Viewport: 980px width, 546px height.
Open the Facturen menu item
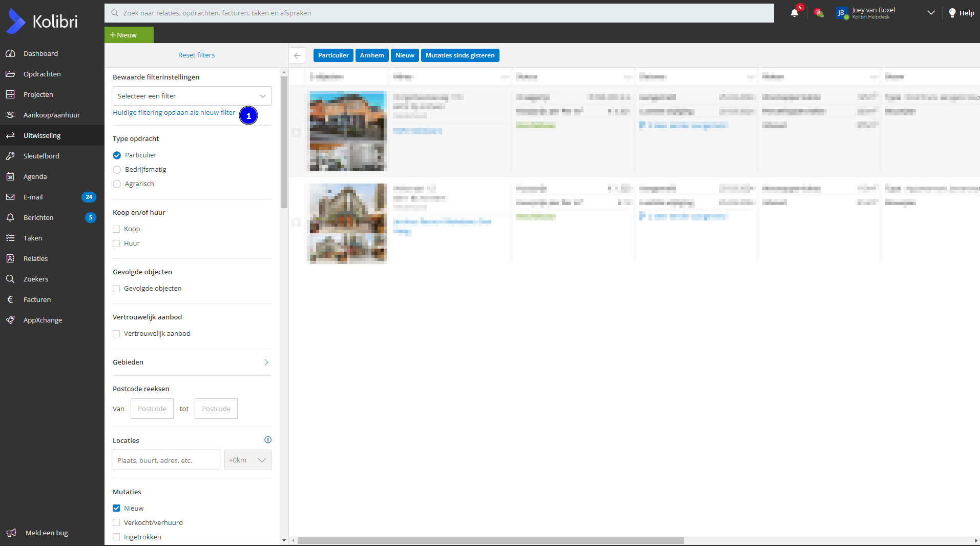tap(52, 299)
